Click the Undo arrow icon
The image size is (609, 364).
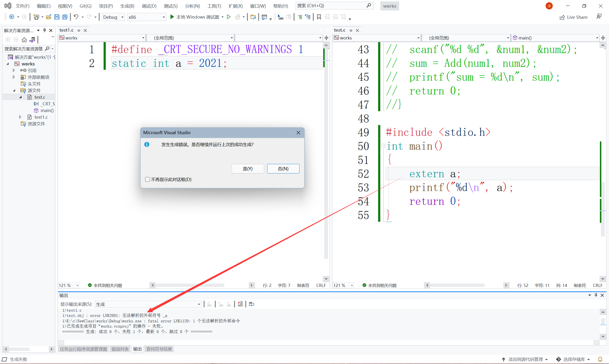point(76,17)
